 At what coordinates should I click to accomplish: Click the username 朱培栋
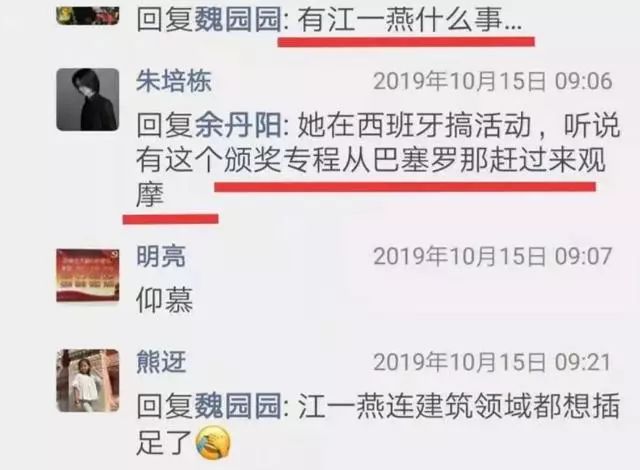pyautogui.click(x=174, y=81)
